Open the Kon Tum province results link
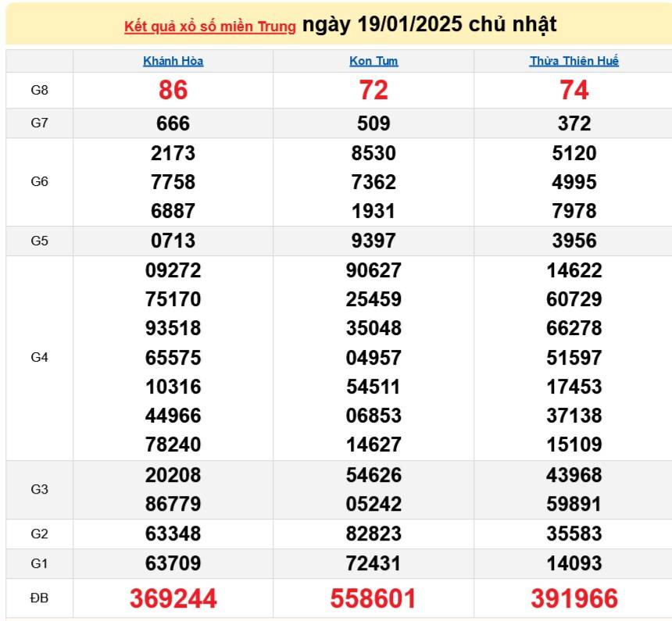The image size is (672, 621). click(373, 61)
